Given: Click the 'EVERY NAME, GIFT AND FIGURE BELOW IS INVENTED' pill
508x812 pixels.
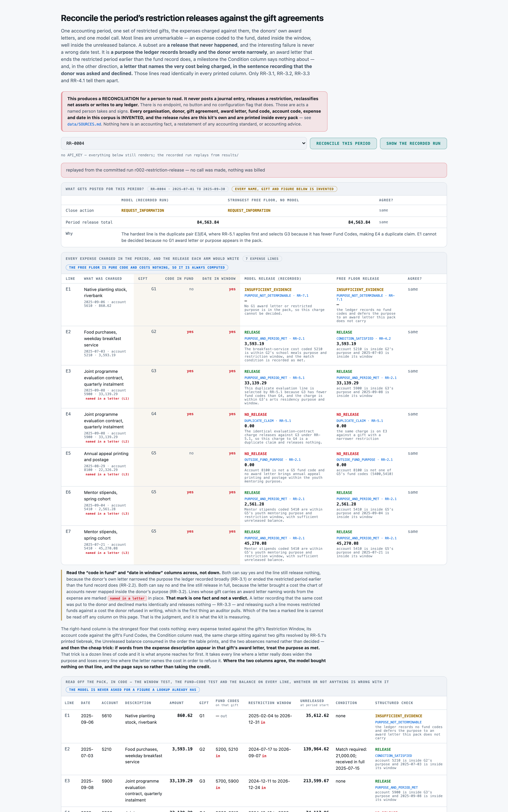Looking at the screenshot, I should [284, 189].
